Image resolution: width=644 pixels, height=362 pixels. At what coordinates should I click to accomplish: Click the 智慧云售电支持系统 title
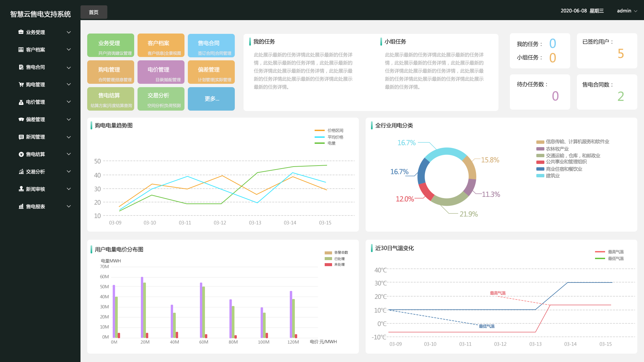(x=41, y=14)
